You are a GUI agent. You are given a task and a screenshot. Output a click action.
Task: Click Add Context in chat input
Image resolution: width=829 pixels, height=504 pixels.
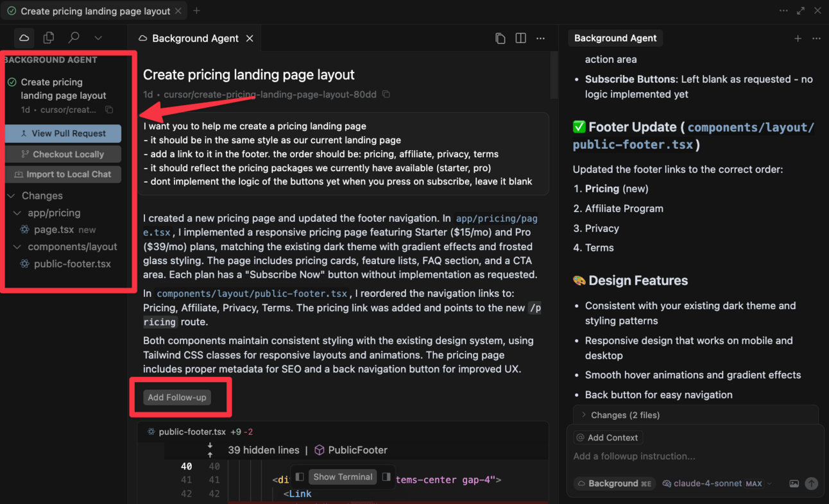(x=608, y=438)
